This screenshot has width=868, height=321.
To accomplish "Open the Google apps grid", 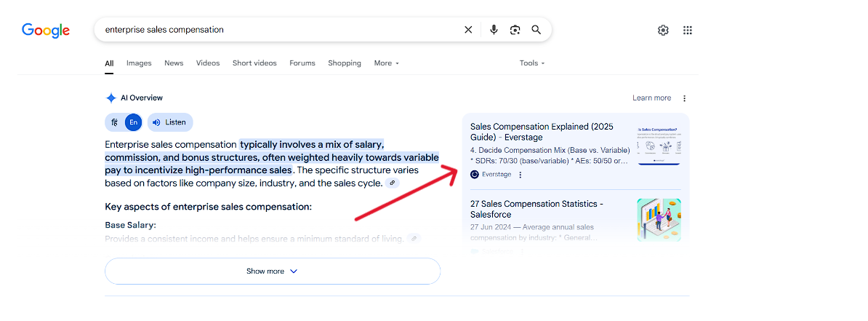I will 688,31.
